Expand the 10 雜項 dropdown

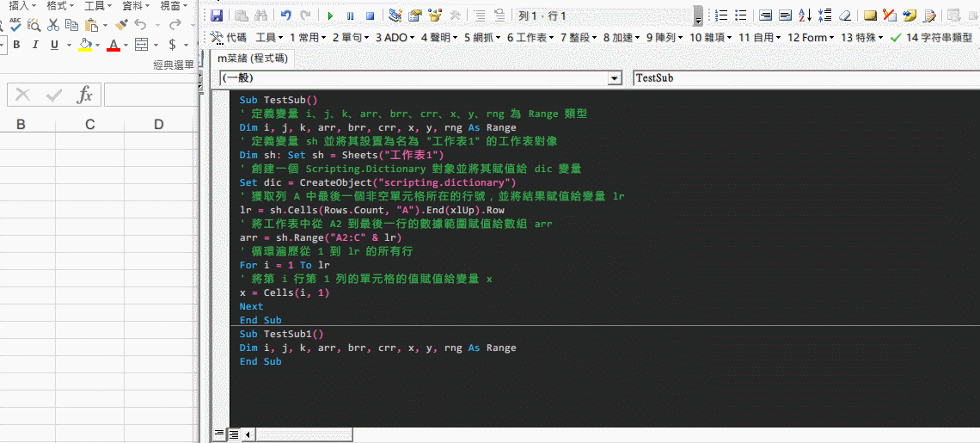point(711,38)
